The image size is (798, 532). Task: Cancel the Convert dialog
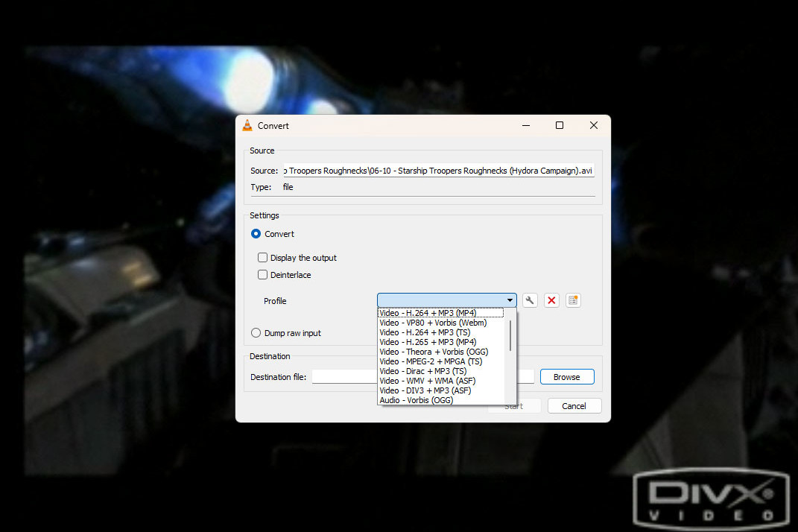[574, 405]
